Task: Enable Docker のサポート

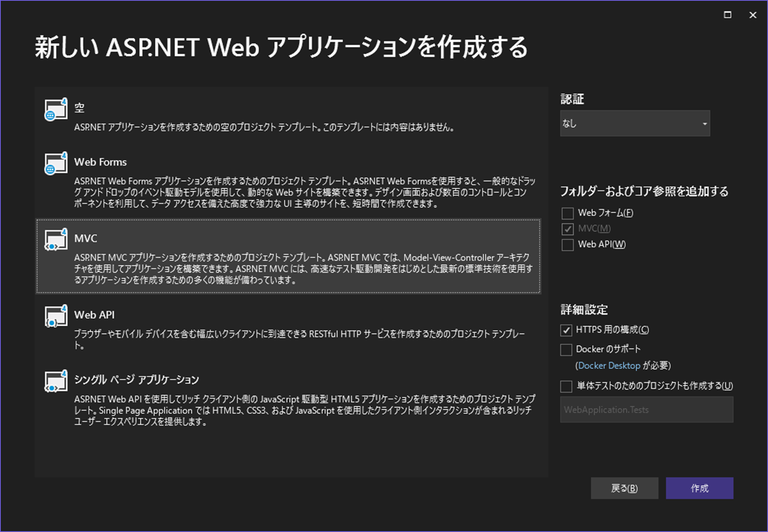Action: point(566,349)
